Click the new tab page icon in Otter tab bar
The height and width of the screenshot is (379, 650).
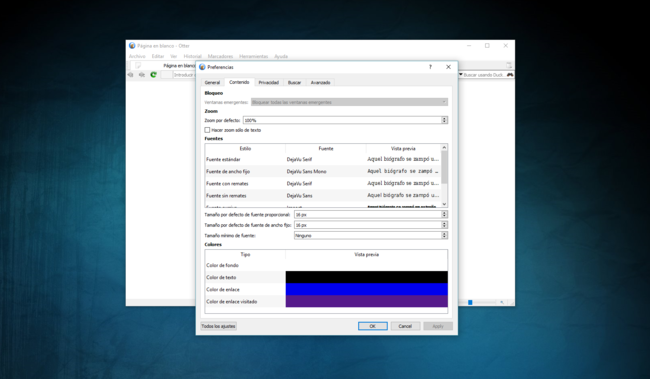click(138, 66)
